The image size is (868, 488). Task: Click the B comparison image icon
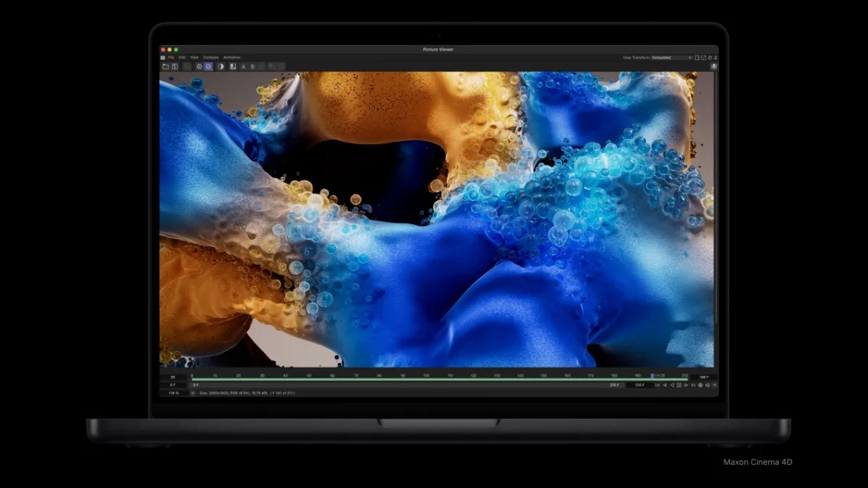252,66
